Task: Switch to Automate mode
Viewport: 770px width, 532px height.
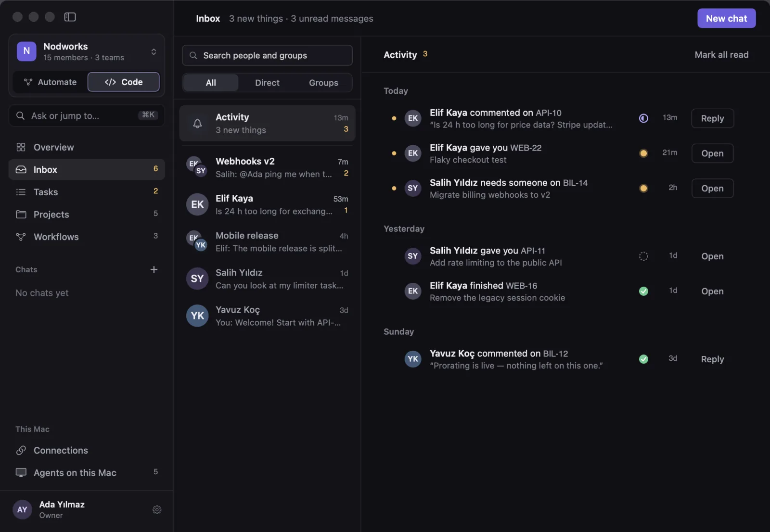Action: (x=50, y=82)
